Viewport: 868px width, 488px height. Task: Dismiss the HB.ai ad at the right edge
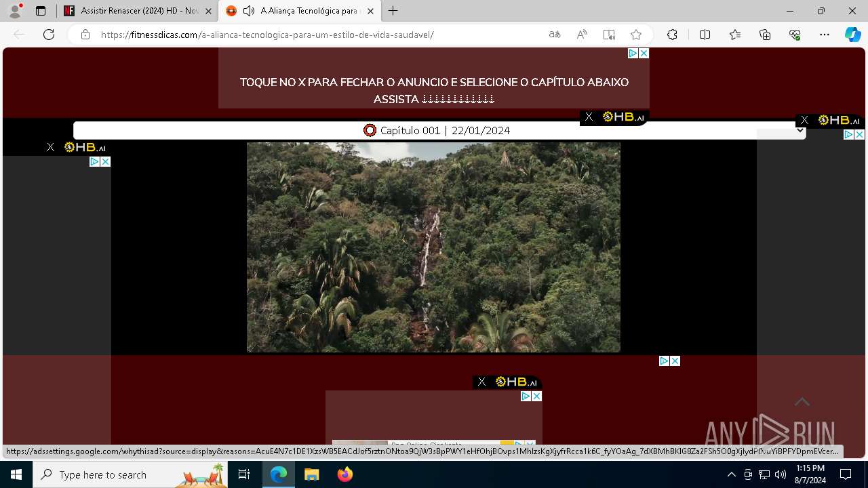point(804,120)
